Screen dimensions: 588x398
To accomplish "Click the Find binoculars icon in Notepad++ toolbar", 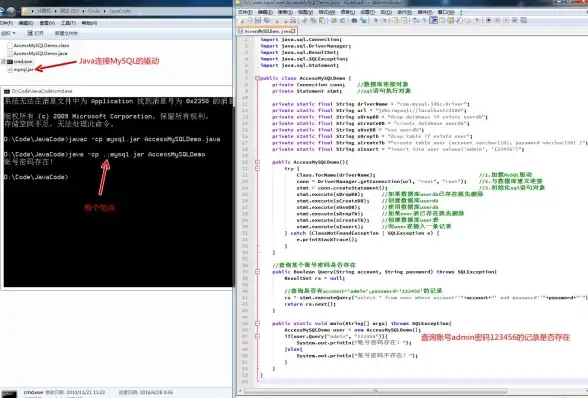I will point(354,20).
